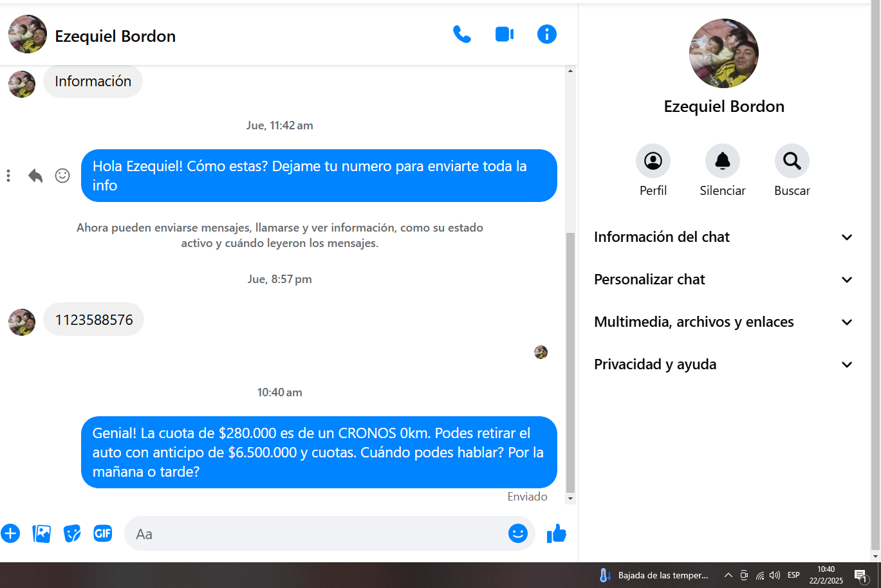881x588 pixels.
Task: Expand Información del chat section
Action: coord(724,237)
